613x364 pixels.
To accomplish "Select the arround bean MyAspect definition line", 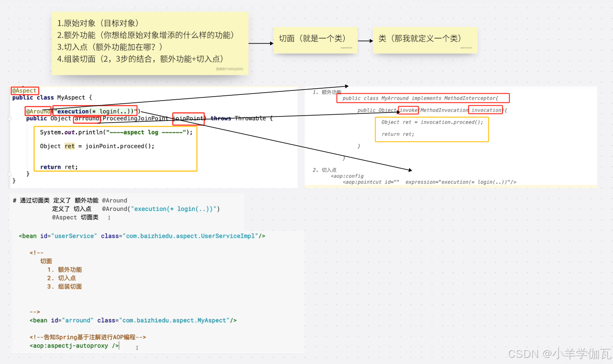I will coord(132,320).
